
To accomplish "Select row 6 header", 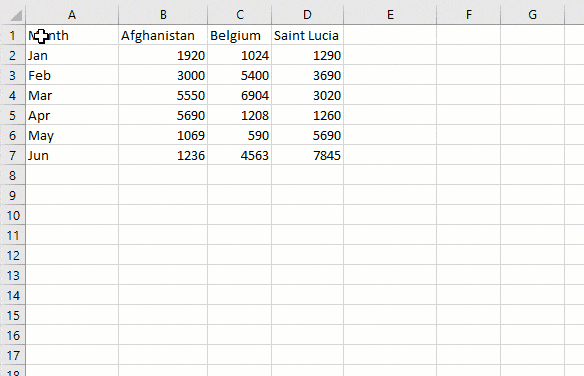I will tap(13, 136).
